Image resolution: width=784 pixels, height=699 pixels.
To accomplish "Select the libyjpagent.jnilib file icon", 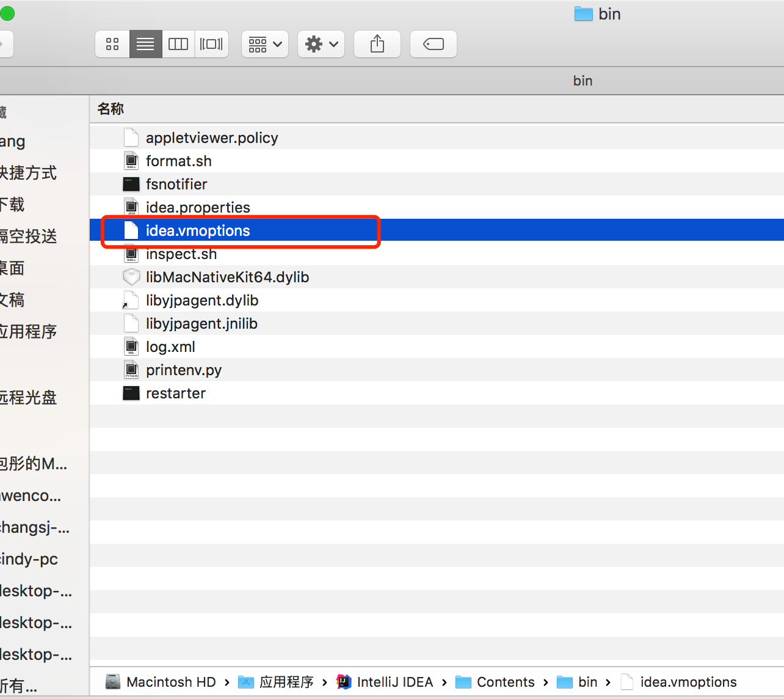I will pos(131,323).
